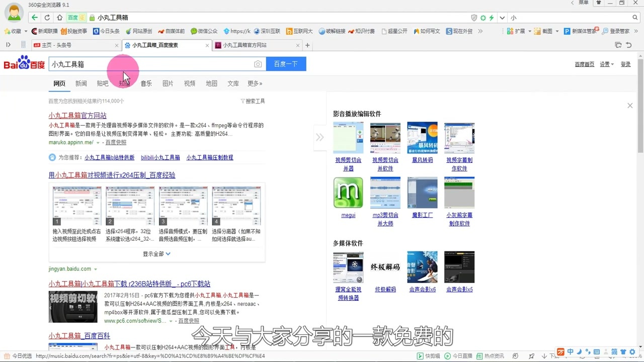Open the 截图 dropdown arrow
This screenshot has width=644, height=362.
click(557, 31)
